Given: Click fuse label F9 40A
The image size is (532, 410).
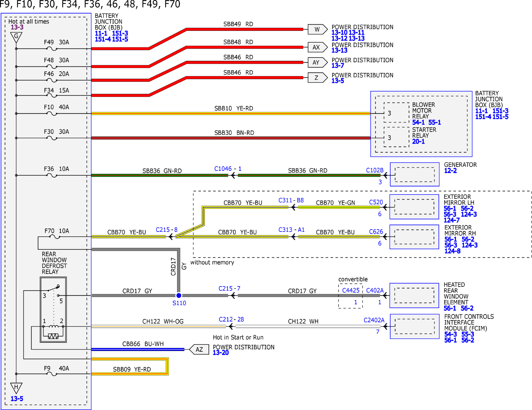Looking at the screenshot, I should [56, 368].
